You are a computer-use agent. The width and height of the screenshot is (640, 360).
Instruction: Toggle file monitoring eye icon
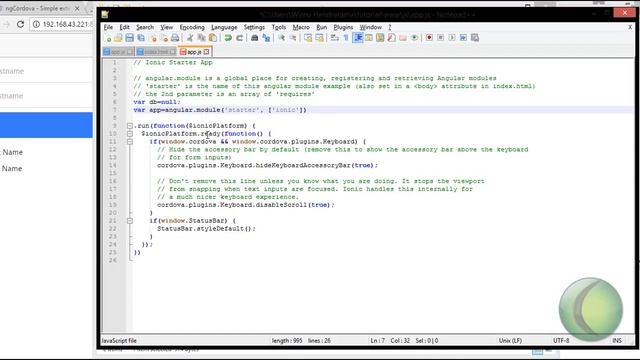pyautogui.click(x=414, y=38)
